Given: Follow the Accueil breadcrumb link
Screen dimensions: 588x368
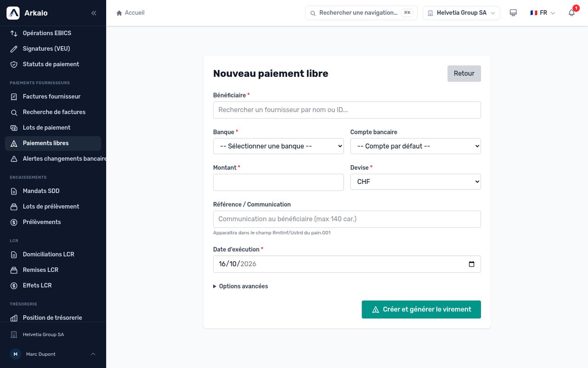Looking at the screenshot, I should tap(135, 13).
